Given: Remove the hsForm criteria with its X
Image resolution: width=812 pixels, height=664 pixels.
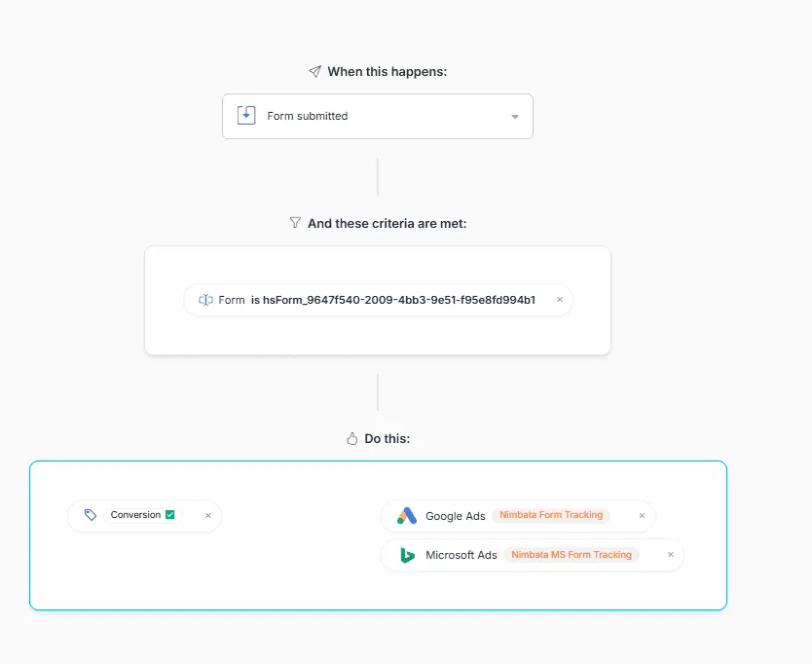Looking at the screenshot, I should coord(560,299).
